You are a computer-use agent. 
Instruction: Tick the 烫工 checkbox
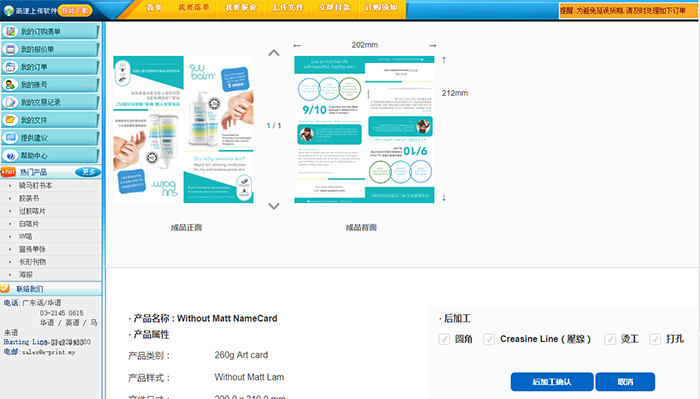tap(610, 339)
